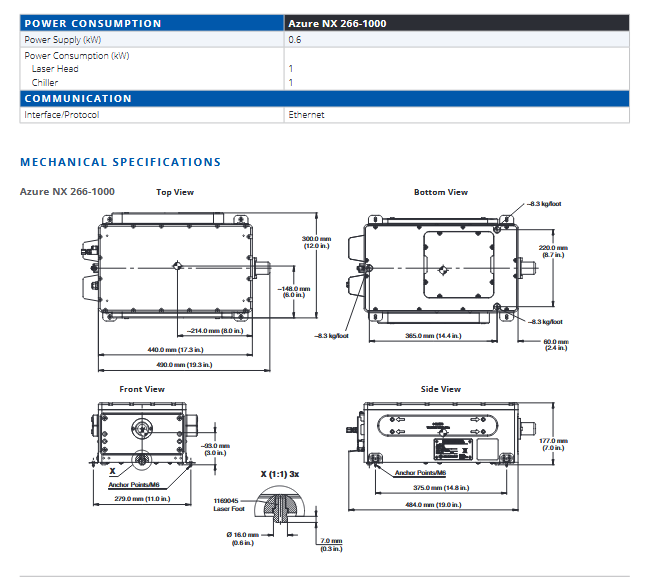652x584 pixels.
Task: Click the Top View laser drawing
Action: [175, 267]
